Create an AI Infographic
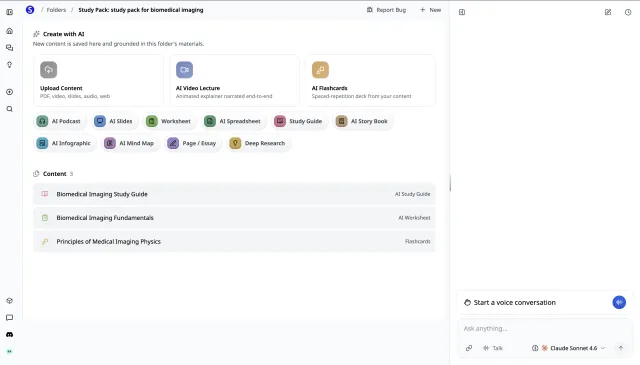The image size is (640, 365). [64, 143]
